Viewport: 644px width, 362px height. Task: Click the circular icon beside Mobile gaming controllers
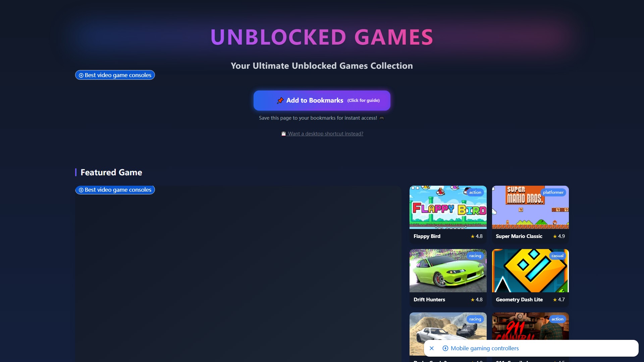(x=445, y=348)
